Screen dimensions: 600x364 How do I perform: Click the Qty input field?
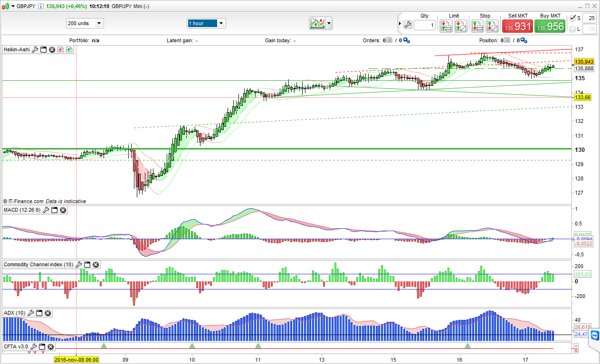[x=424, y=25]
